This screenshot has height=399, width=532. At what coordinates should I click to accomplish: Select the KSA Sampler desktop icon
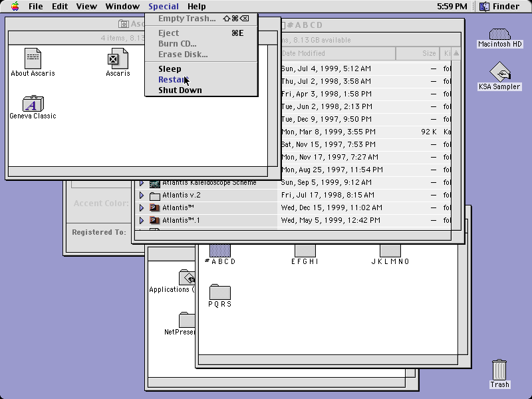click(x=500, y=72)
